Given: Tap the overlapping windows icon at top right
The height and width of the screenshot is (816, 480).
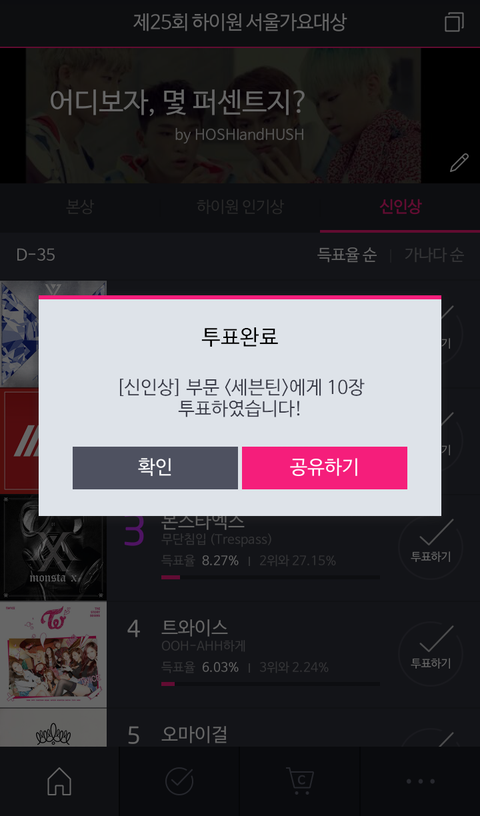Looking at the screenshot, I should (x=454, y=22).
